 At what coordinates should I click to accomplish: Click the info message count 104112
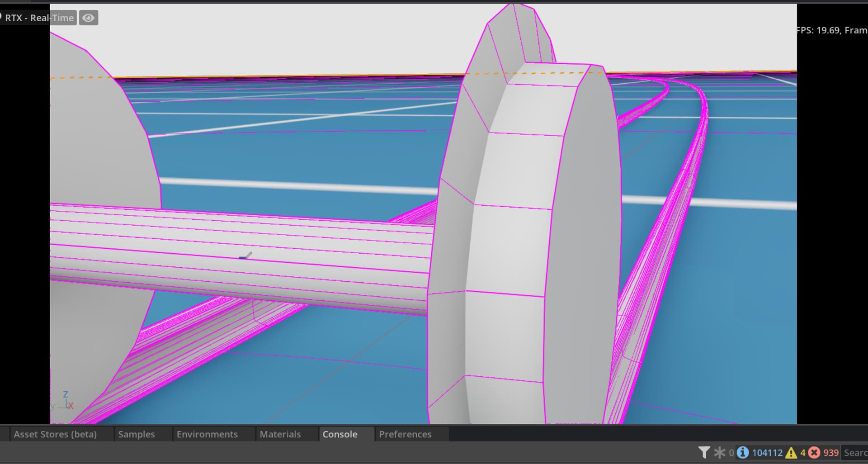pyautogui.click(x=767, y=452)
